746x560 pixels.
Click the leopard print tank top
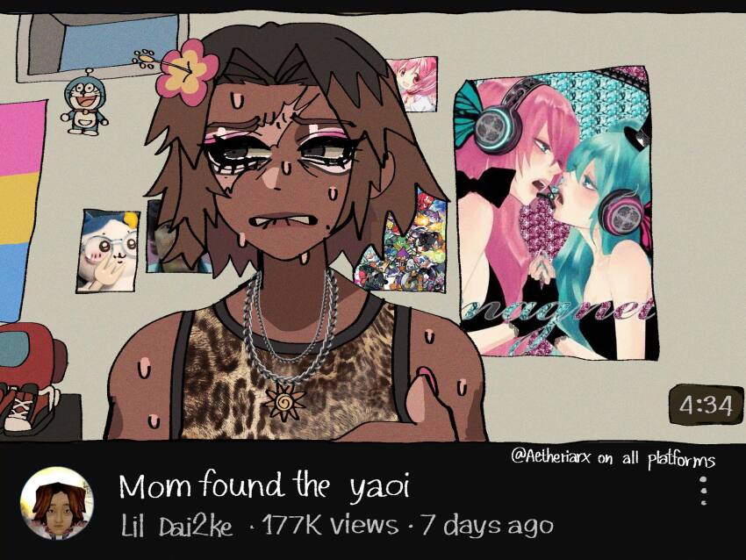coord(291,371)
